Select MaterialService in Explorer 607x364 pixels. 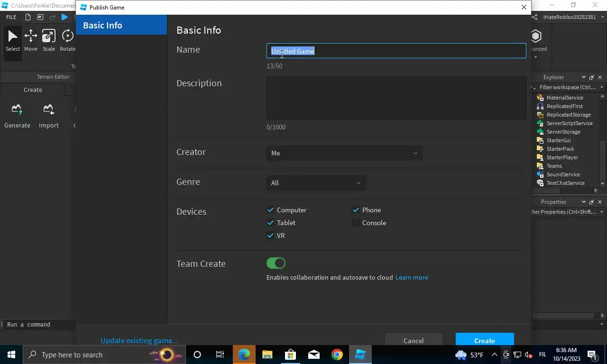[565, 98]
